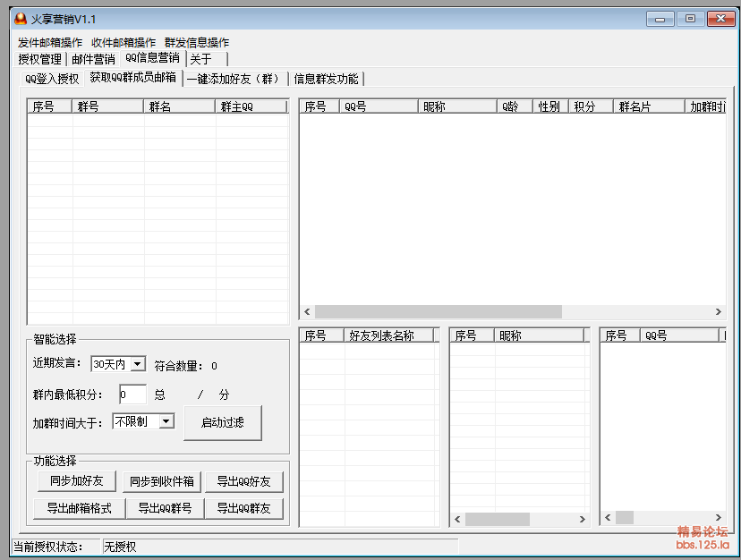The height and width of the screenshot is (560, 741).
Task: Click the 符合数量: 0 text
Action: pos(186,366)
